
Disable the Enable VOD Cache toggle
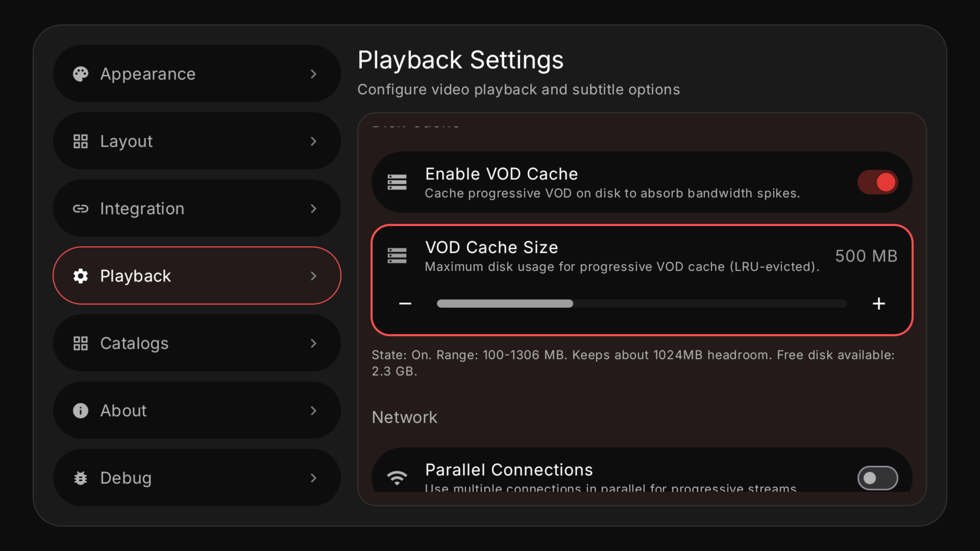point(877,182)
